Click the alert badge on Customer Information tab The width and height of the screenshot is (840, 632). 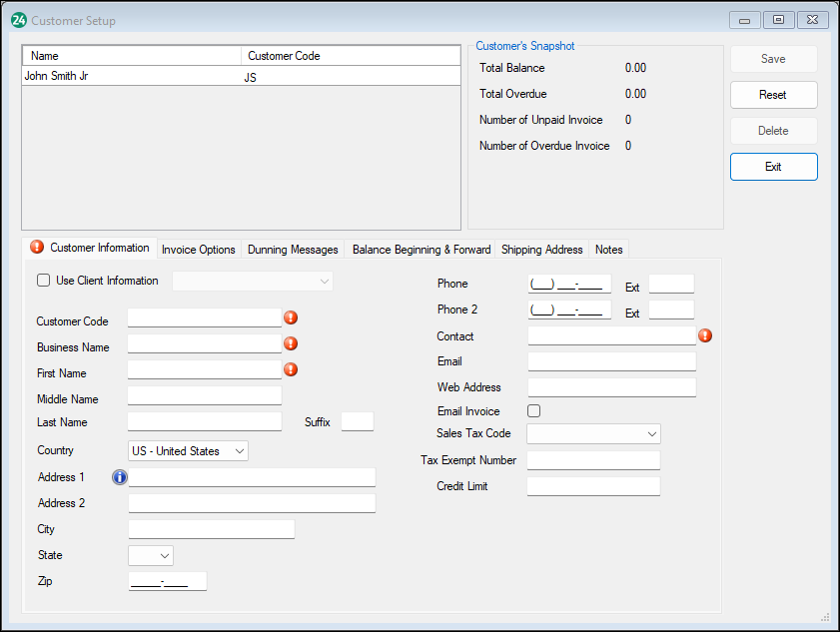click(x=36, y=247)
